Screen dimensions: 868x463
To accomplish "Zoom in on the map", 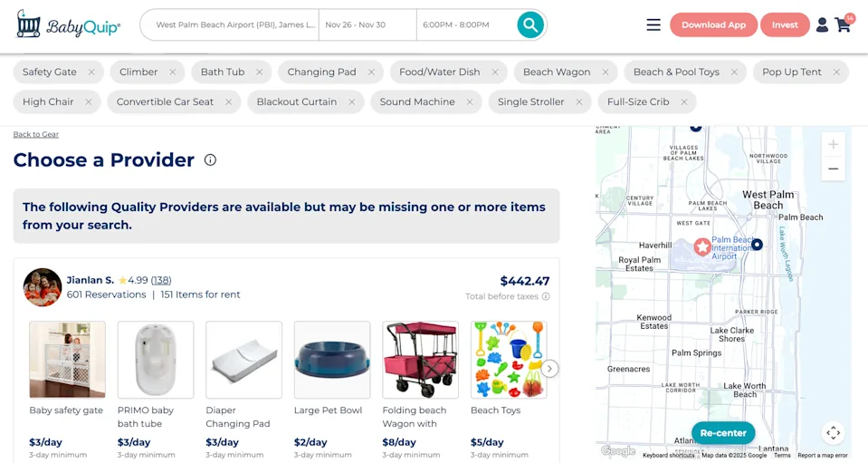I will tap(833, 144).
